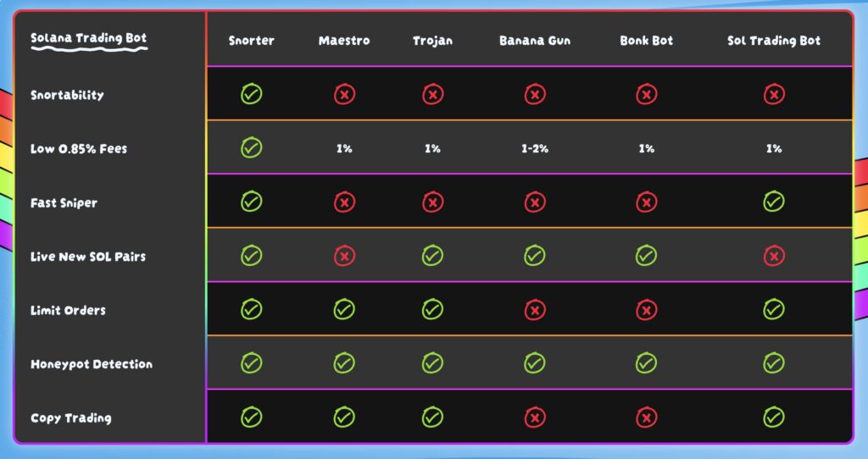Click Trojan's Live New SOL Pairs checkmark
Image resolution: width=868 pixels, height=459 pixels.
(432, 255)
